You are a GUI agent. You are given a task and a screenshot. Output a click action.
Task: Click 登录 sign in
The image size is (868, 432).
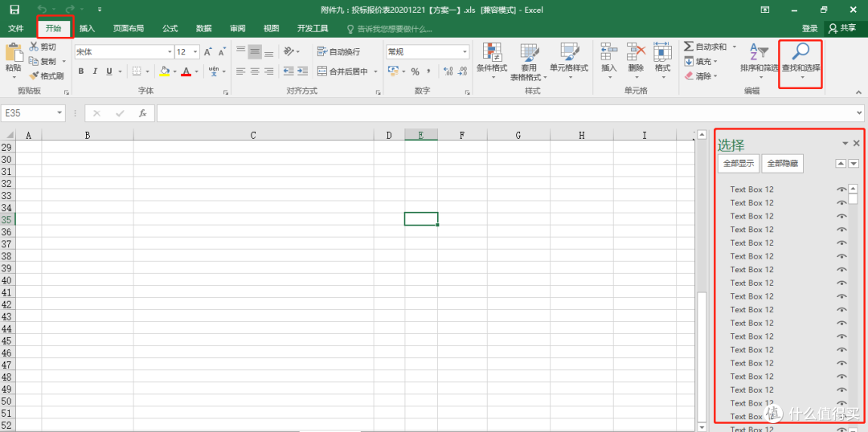coord(810,28)
